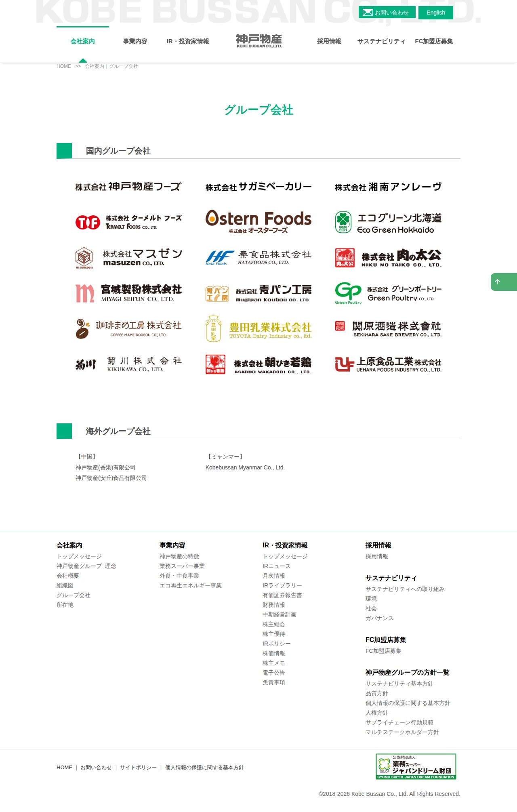Open bottom bar link 個人情報の保護に関する基本方針
517x812 pixels.
(204, 767)
